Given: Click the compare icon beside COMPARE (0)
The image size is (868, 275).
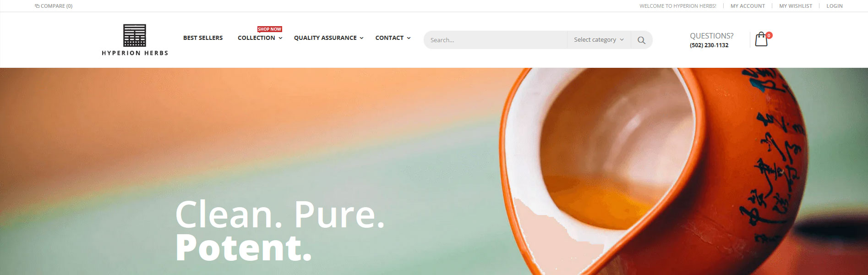Looking at the screenshot, I should click(37, 6).
